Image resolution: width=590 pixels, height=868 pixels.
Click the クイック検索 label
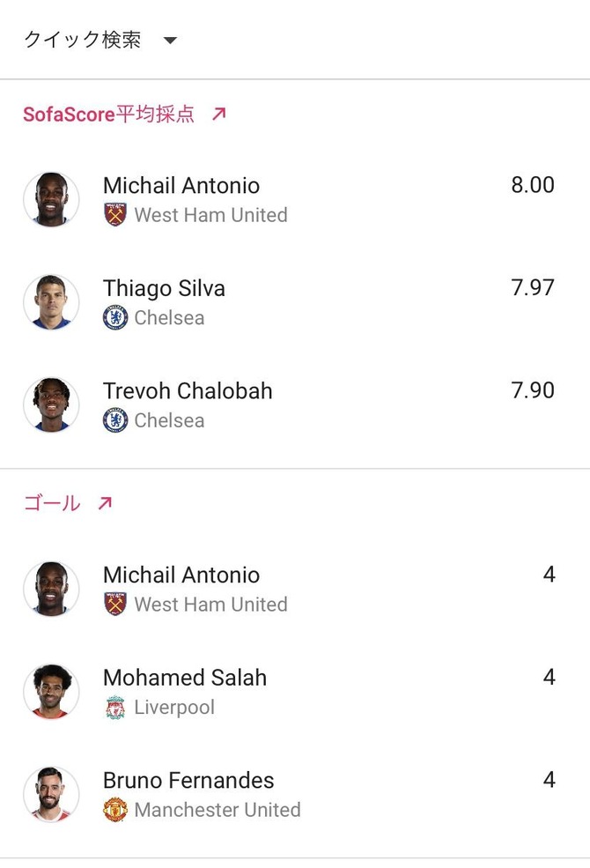(82, 40)
